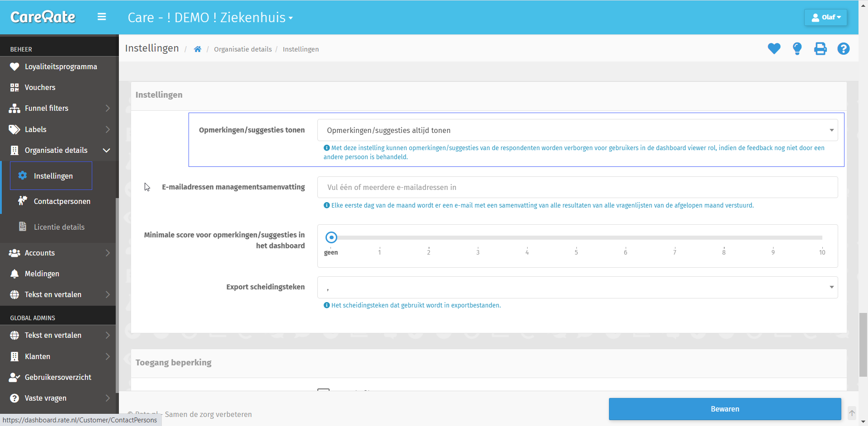Click the E-mailadressen managementsamenvatting input field
The width and height of the screenshot is (868, 426).
pos(577,187)
